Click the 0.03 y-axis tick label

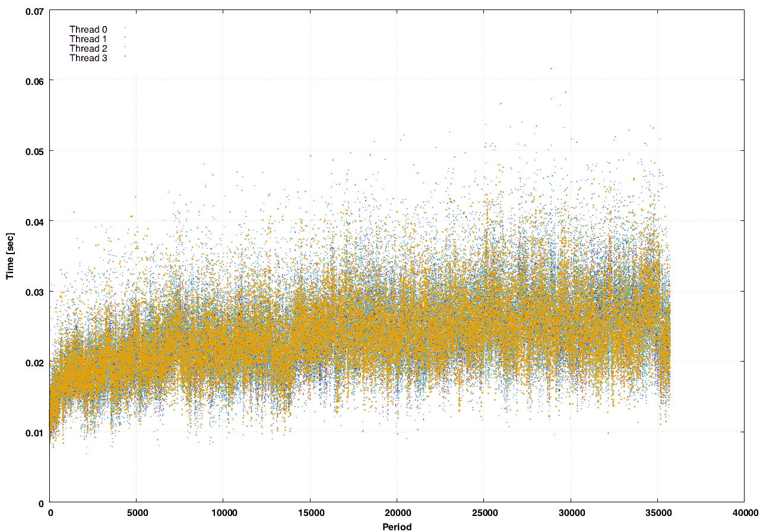34,292
